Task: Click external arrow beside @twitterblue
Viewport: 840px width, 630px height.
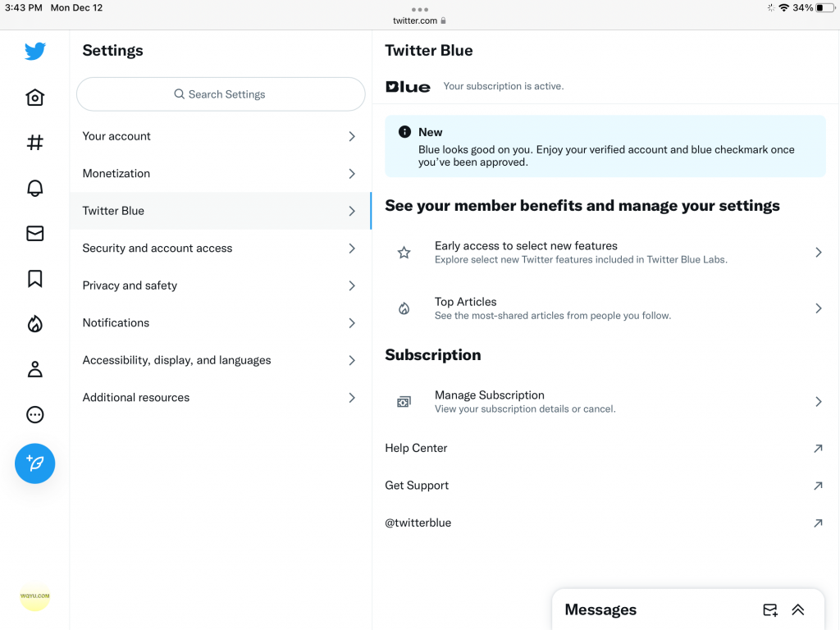Action: [818, 523]
